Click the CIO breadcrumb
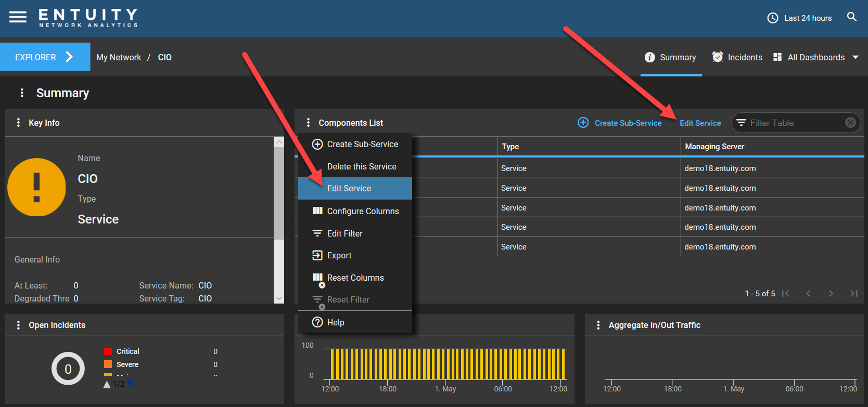Viewport: 868px width, 407px height. (x=164, y=57)
